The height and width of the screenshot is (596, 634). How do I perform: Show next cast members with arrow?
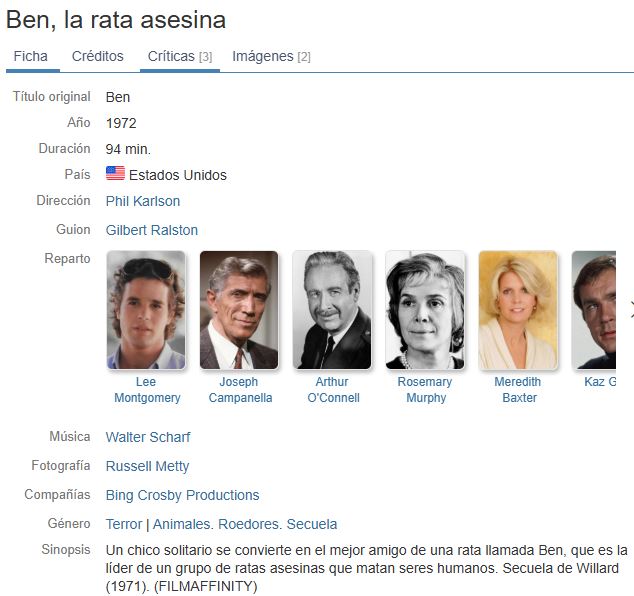coord(630,310)
